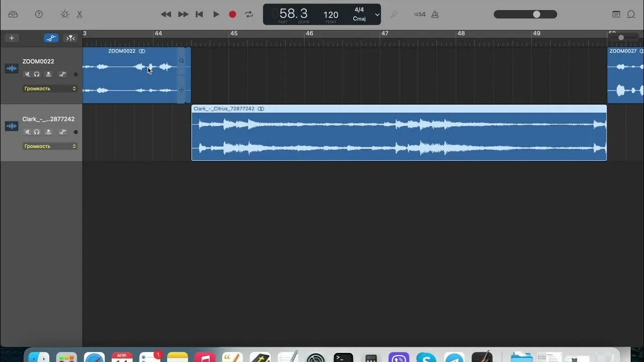Click the ZOOM0022 track record-enable dot

pos(75,74)
